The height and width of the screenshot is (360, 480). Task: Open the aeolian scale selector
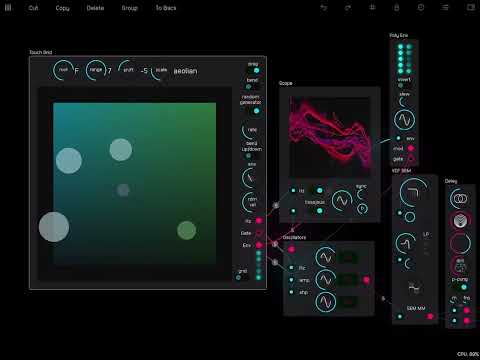185,71
